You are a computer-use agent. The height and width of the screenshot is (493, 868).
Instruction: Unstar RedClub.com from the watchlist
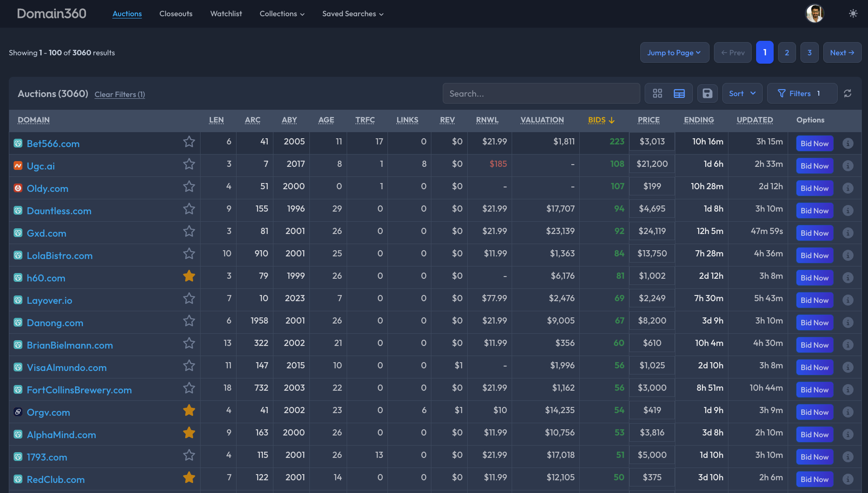pos(189,478)
